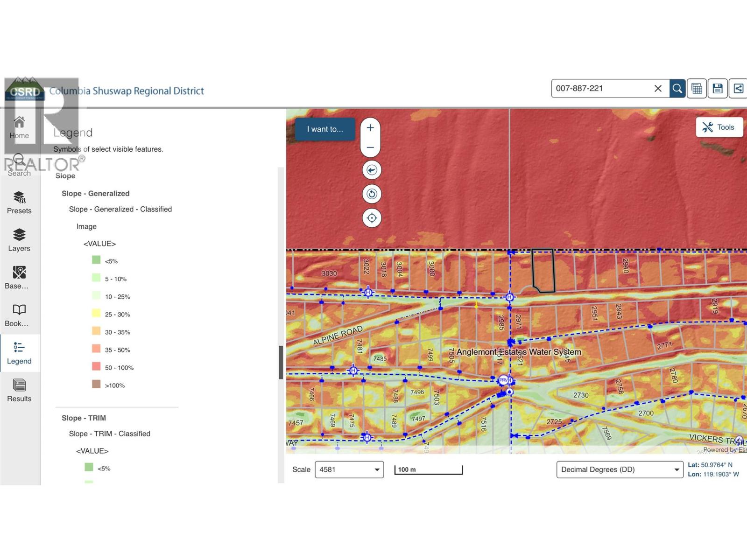The width and height of the screenshot is (747, 560).
Task: Click 'Anglemont Estates Water System' label
Action: 519,352
